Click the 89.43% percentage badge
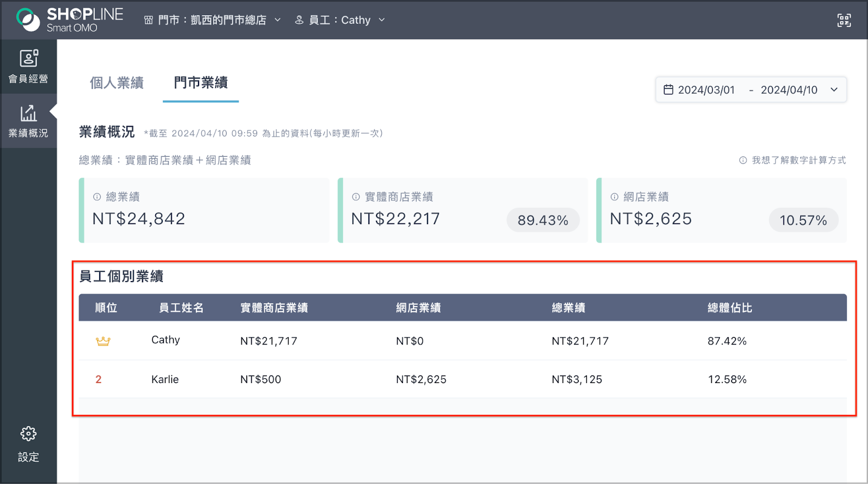The height and width of the screenshot is (484, 868). pyautogui.click(x=543, y=220)
